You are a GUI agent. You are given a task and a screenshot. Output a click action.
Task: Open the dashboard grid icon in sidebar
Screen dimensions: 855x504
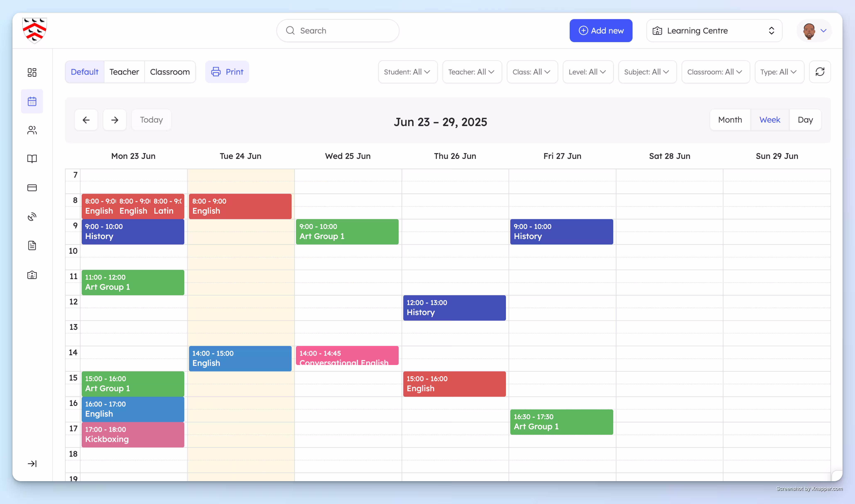click(32, 72)
